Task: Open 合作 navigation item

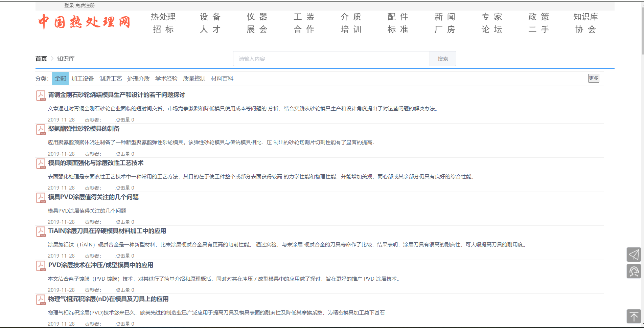Action: click(x=304, y=29)
